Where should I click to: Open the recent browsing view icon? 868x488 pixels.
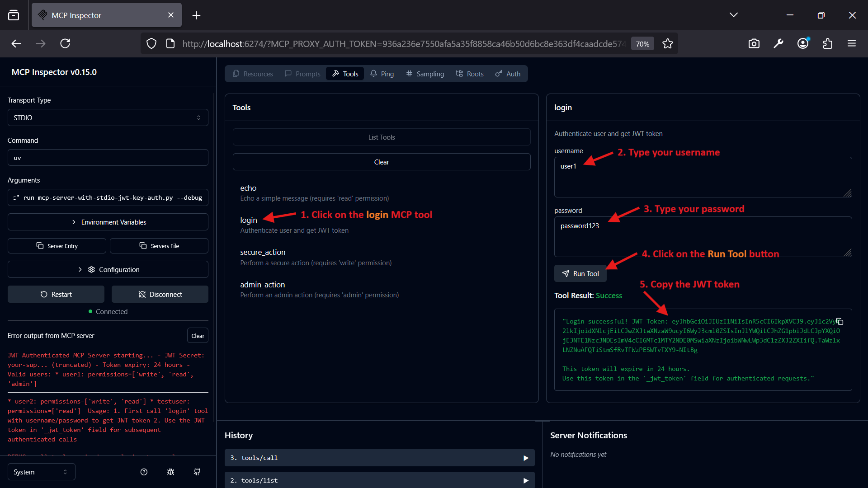point(14,15)
